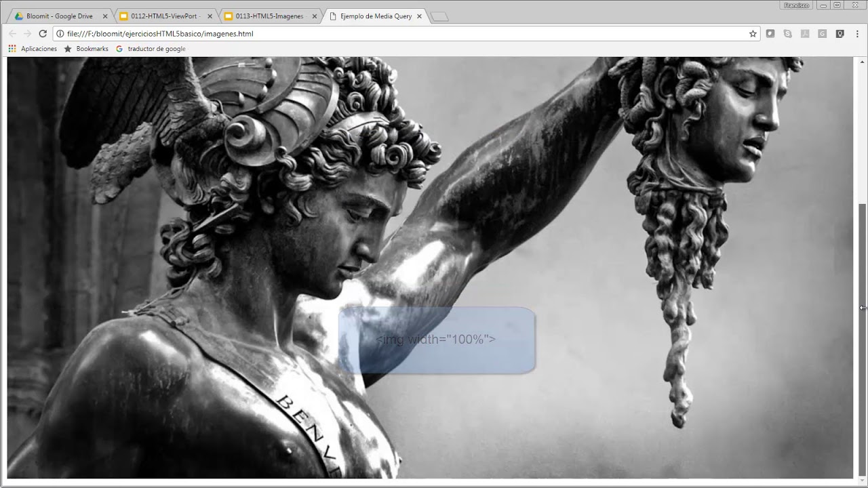Open the Bookmarks folder on bookmarks bar
Image resolution: width=868 pixels, height=488 pixels.
coord(86,49)
